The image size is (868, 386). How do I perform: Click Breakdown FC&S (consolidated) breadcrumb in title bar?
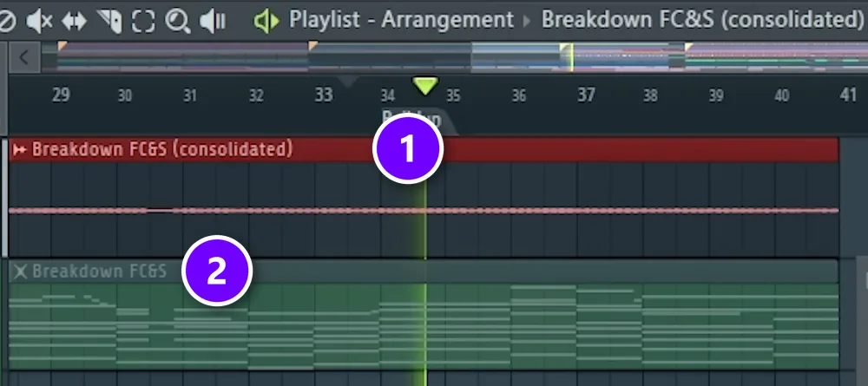pyautogui.click(x=702, y=20)
